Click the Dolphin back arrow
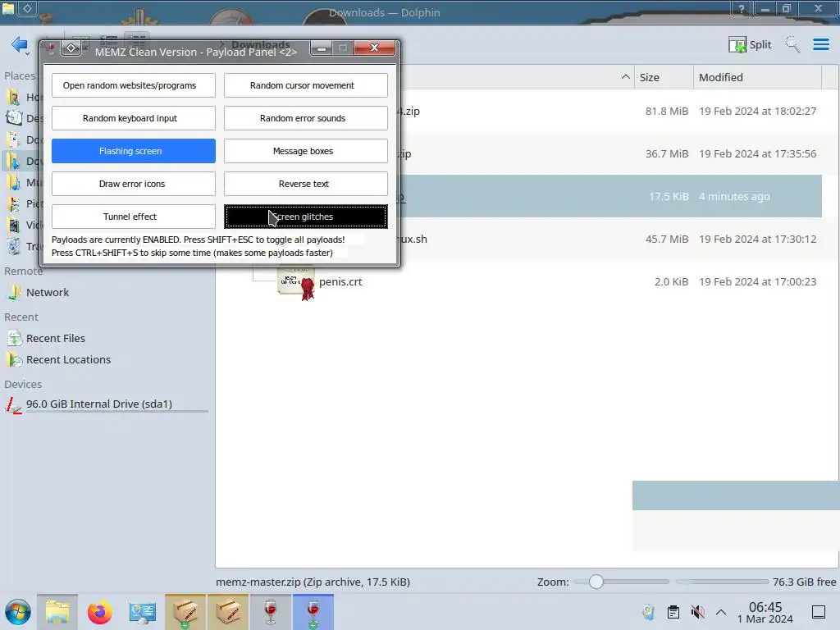The width and height of the screenshot is (840, 630). point(20,45)
